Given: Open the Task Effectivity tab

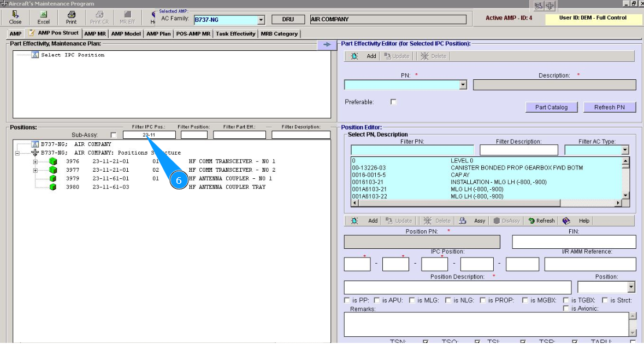Looking at the screenshot, I should point(235,34).
